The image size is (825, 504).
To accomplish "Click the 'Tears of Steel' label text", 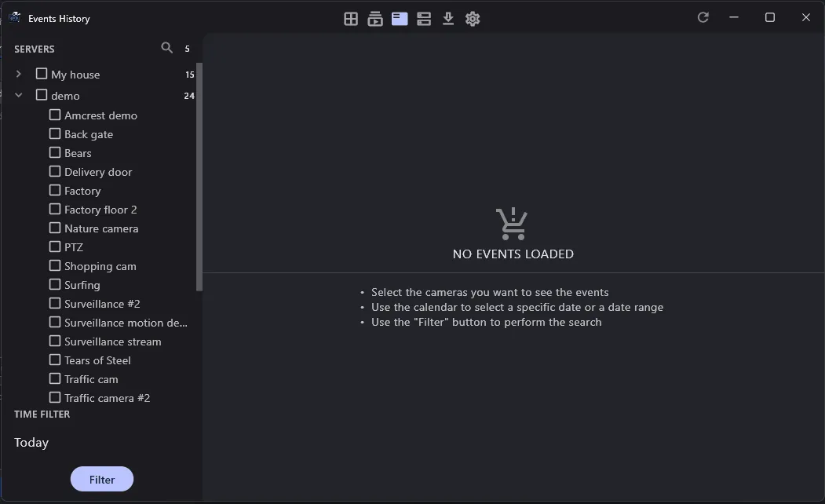I will pyautogui.click(x=97, y=360).
